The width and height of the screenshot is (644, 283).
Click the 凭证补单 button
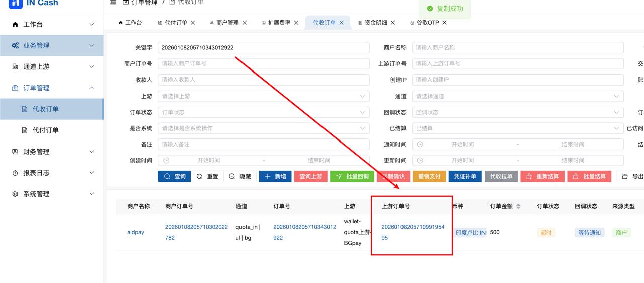tap(465, 176)
